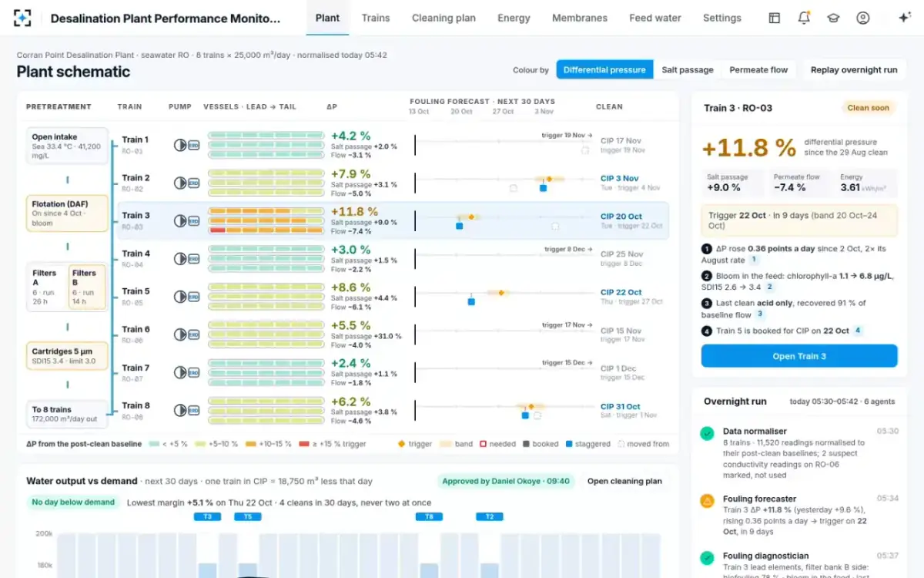Image resolution: width=924 pixels, height=578 pixels.
Task: Click Open cleaning plan button
Action: coord(624,481)
